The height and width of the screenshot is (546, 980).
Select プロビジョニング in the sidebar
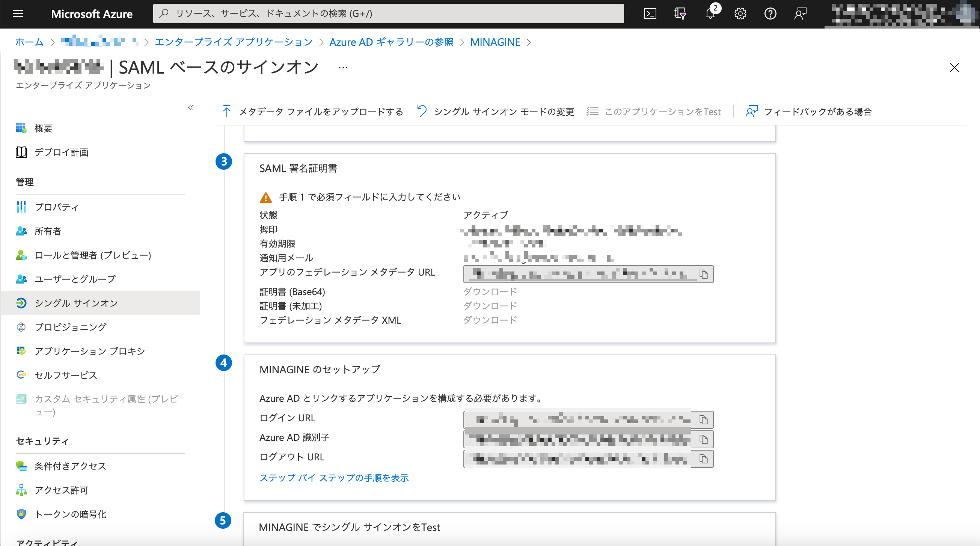70,327
